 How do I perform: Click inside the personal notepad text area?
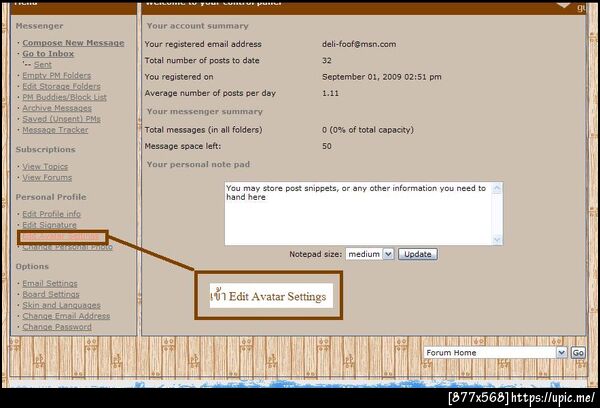358,214
